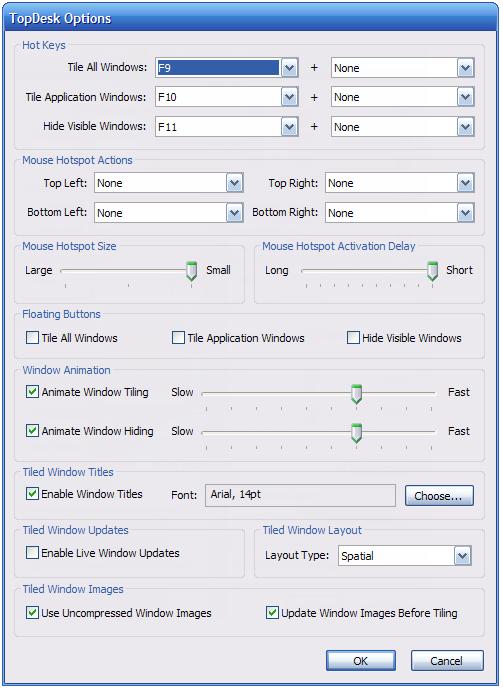Open the Layout Type Spatial dropdown

coord(462,556)
